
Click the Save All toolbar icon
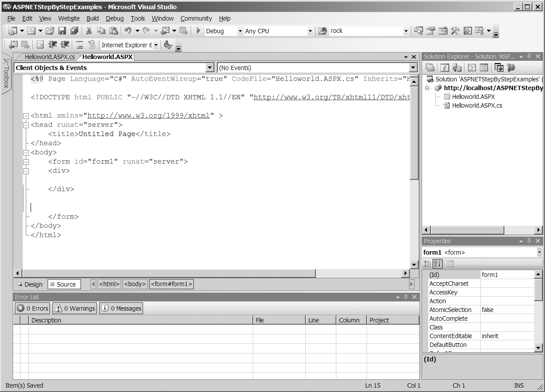[x=74, y=31]
